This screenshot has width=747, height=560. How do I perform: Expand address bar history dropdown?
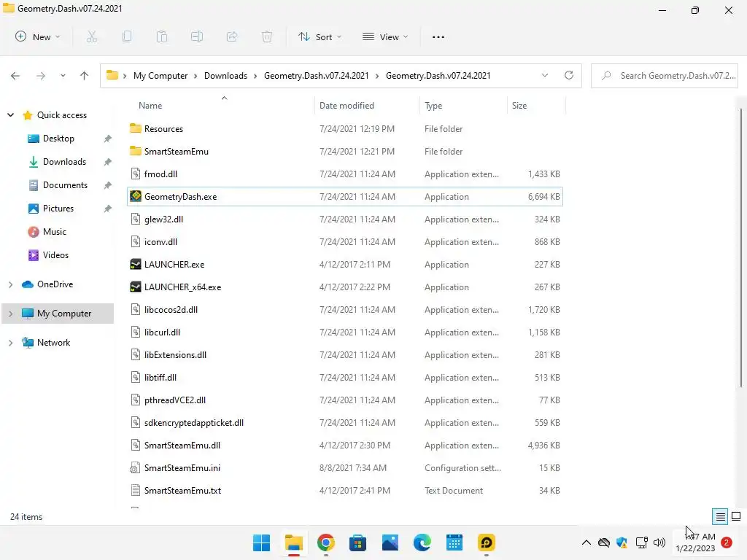click(x=545, y=75)
